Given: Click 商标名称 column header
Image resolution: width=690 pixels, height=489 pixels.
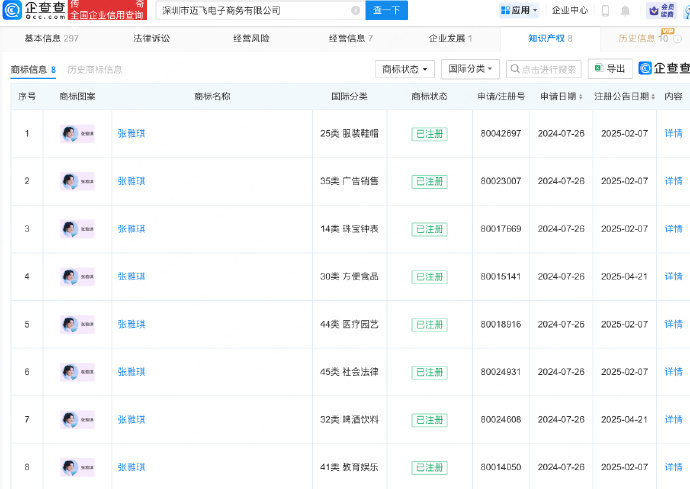Looking at the screenshot, I should pyautogui.click(x=212, y=96).
